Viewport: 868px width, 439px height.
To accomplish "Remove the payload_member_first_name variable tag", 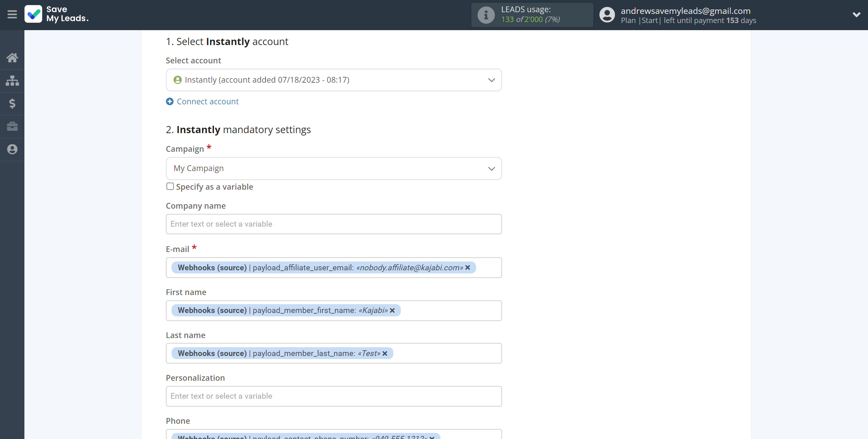I will [x=392, y=310].
